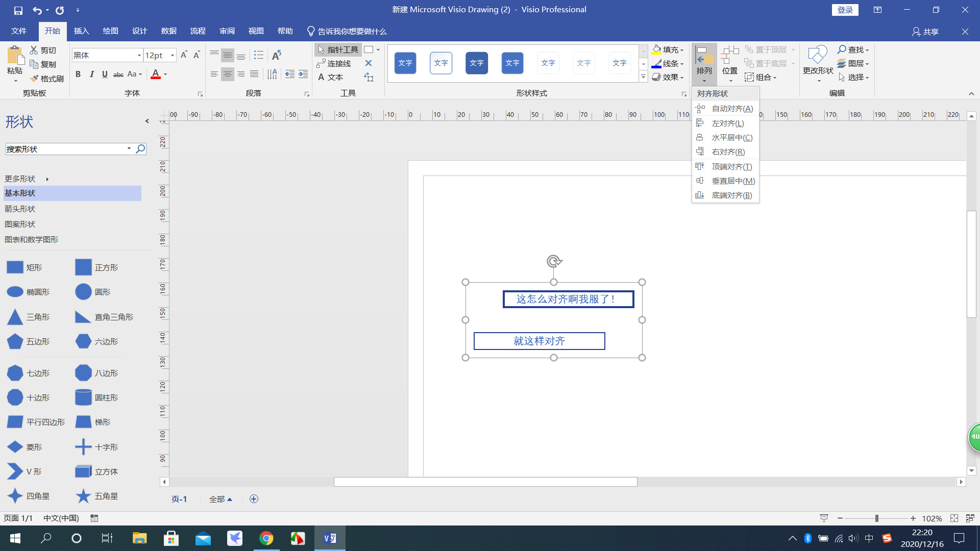Click the search shapes magnifier icon

pyautogui.click(x=140, y=148)
